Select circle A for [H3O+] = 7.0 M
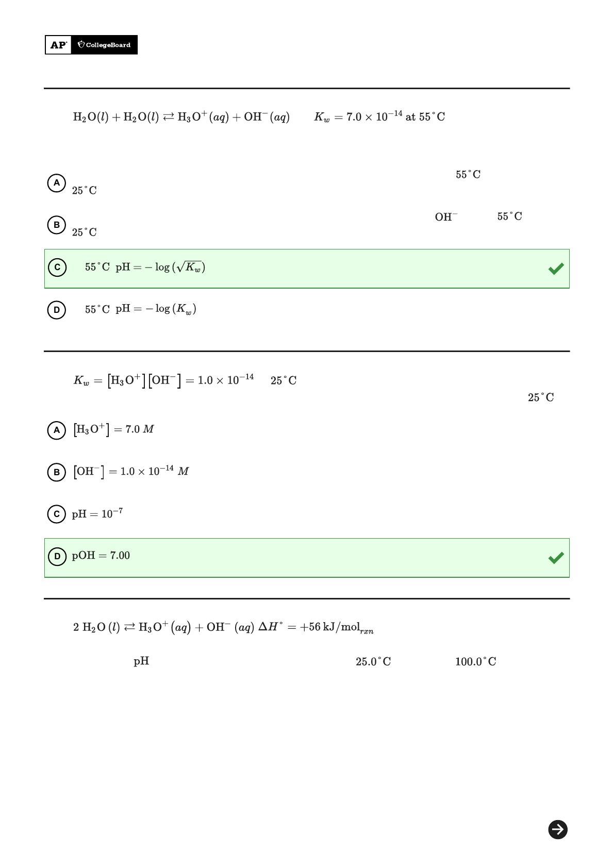The height and width of the screenshot is (868, 614). coord(57,430)
